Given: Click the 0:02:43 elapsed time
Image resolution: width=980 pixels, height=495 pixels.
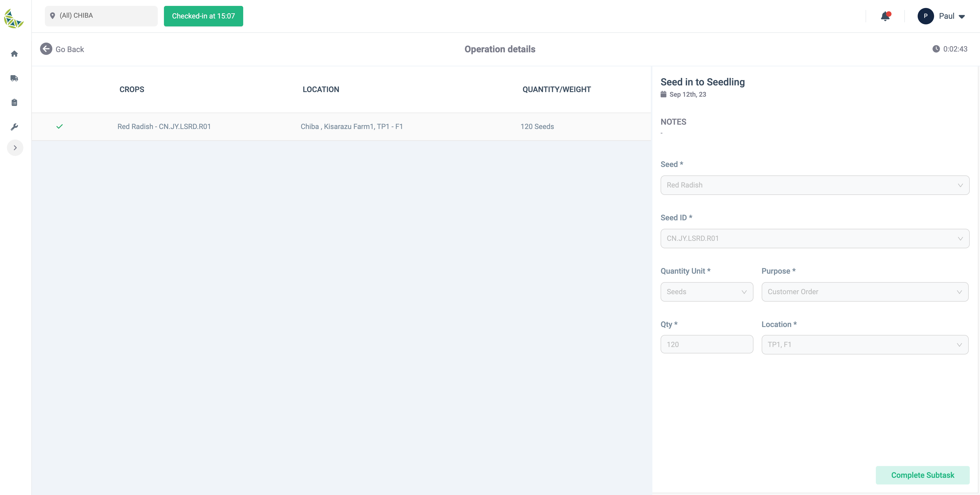Looking at the screenshot, I should (x=955, y=49).
